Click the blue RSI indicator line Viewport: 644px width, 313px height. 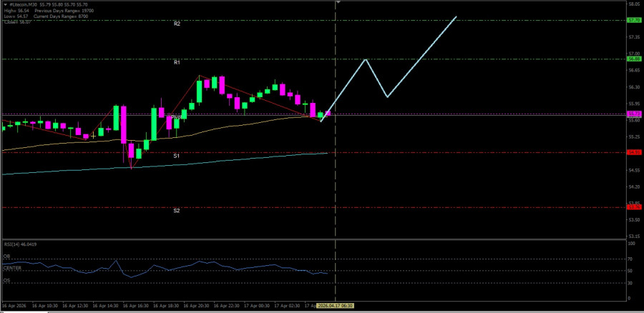tap(165, 268)
